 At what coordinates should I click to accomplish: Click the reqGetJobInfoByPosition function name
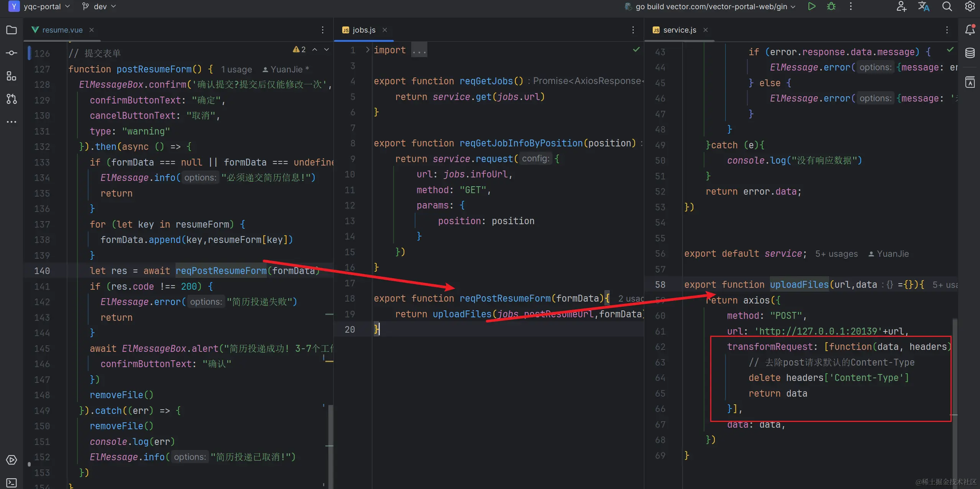(521, 143)
